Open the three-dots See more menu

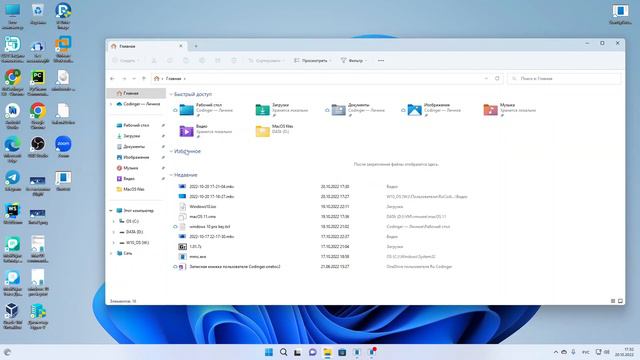click(x=381, y=60)
